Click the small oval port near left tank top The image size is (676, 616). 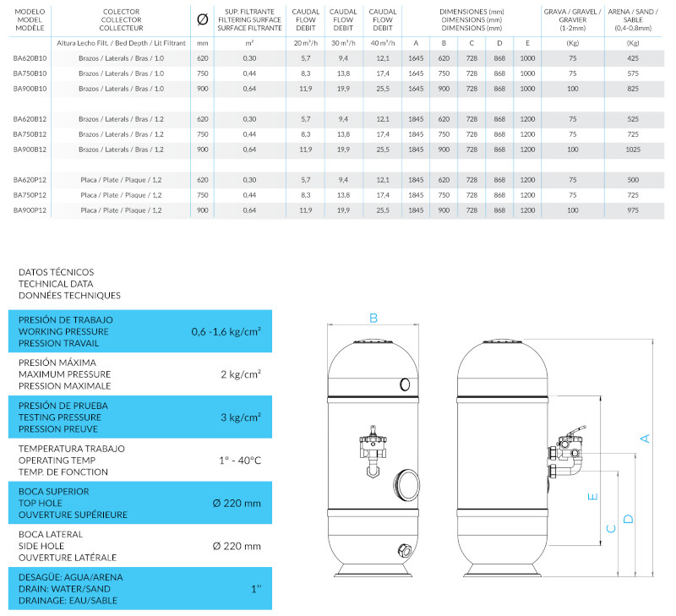click(406, 384)
